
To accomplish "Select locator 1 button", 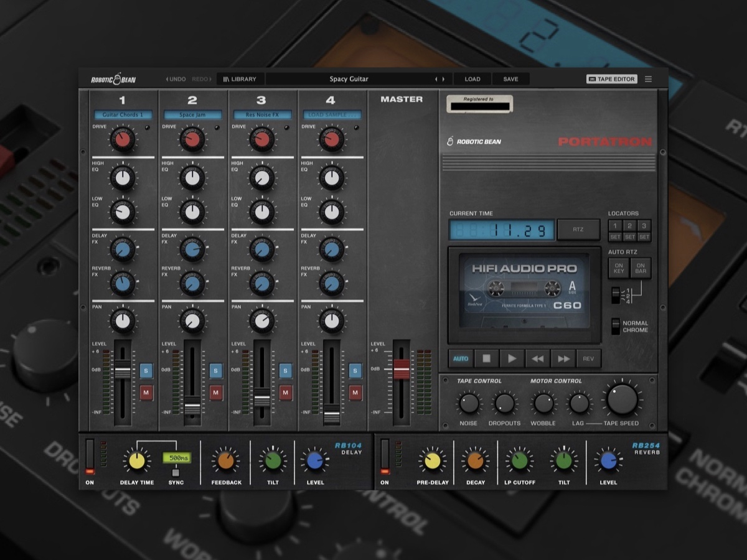I will click(614, 226).
